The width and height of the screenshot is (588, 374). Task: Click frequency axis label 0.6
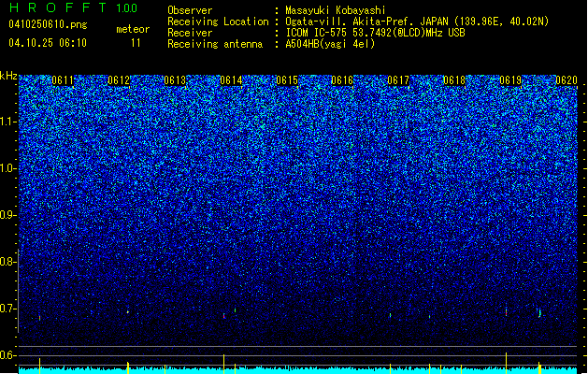pyautogui.click(x=7, y=355)
